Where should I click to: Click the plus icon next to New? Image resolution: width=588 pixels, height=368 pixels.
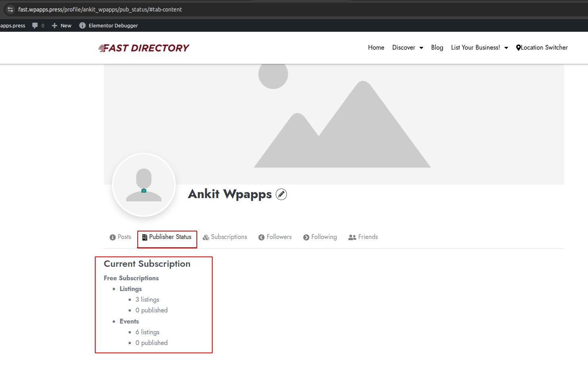pyautogui.click(x=55, y=25)
